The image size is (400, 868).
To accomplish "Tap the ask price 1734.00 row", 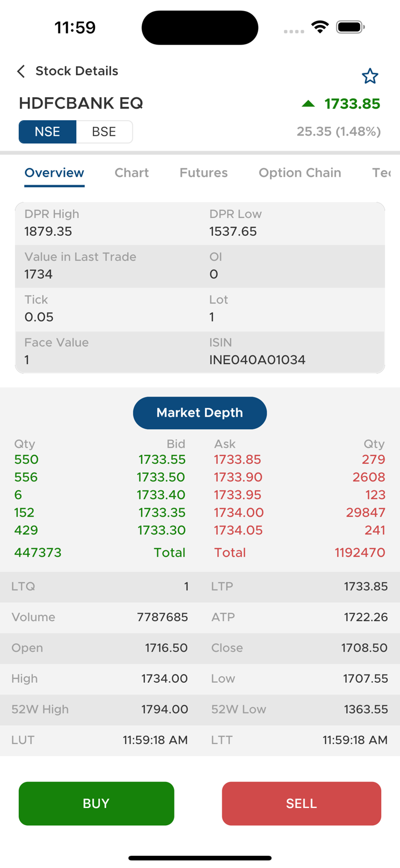I will [x=239, y=513].
